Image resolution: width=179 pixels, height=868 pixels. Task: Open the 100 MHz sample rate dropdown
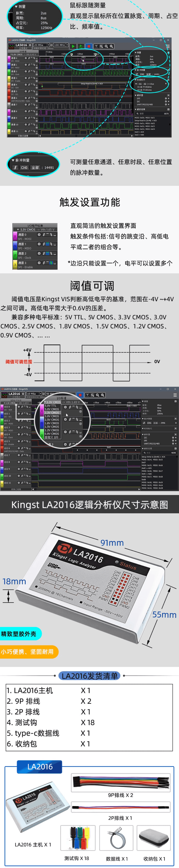[x=61, y=45]
